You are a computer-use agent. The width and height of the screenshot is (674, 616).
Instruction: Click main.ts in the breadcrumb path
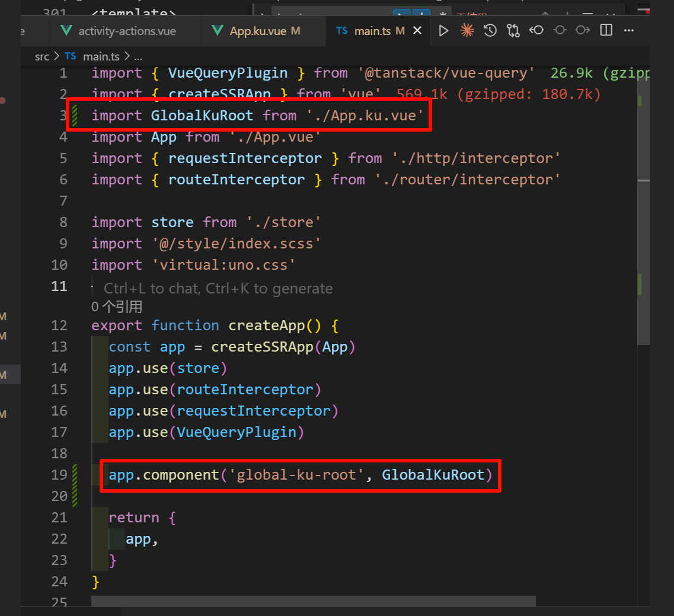(101, 56)
